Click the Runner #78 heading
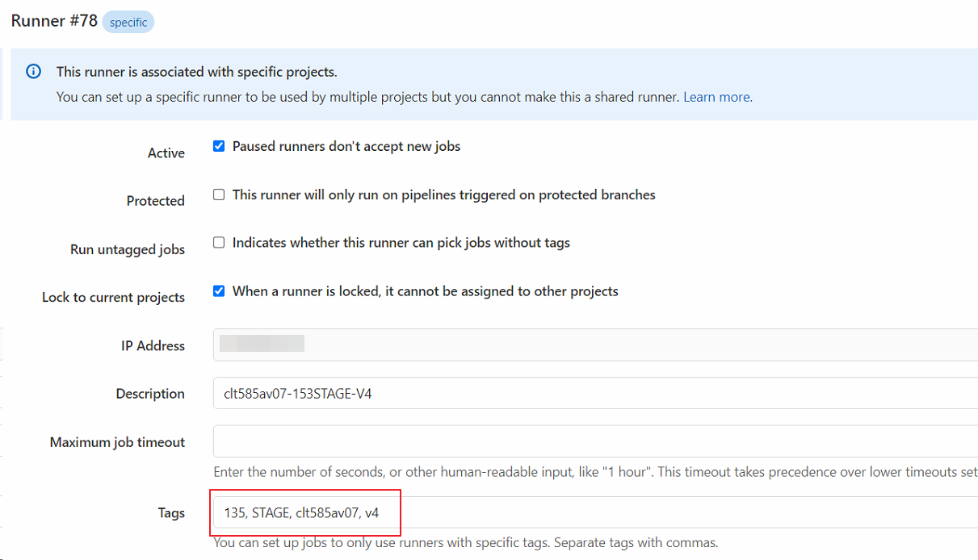 [53, 20]
